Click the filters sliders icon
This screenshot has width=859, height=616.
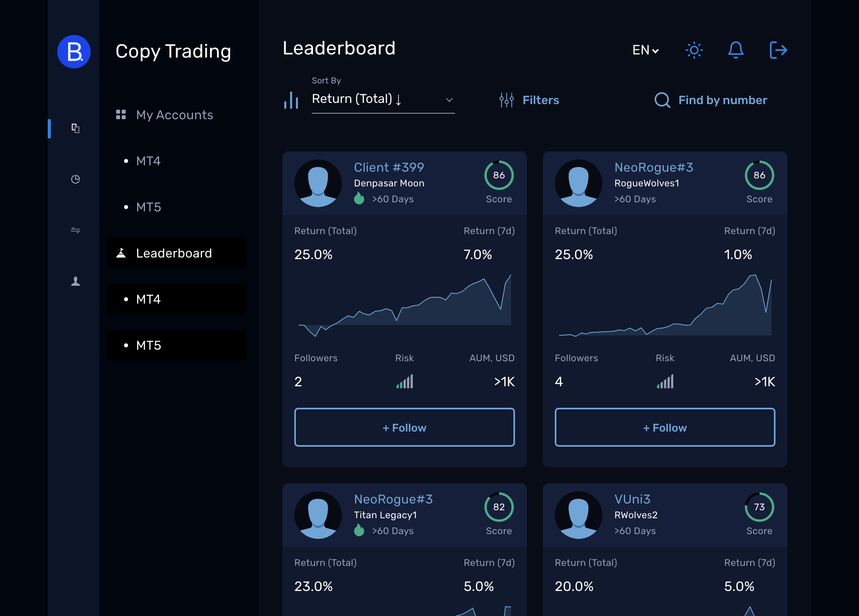pos(506,100)
